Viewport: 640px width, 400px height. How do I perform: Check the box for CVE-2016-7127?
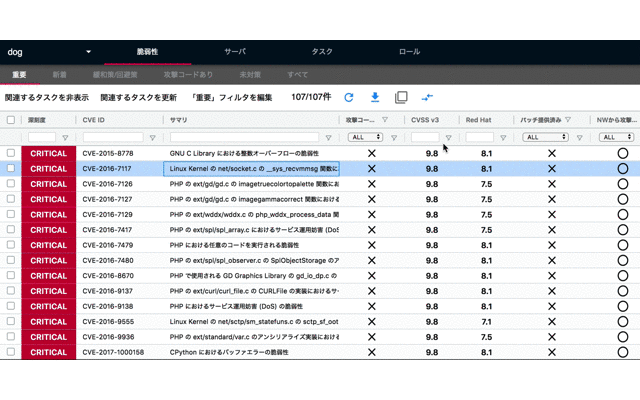click(x=11, y=199)
